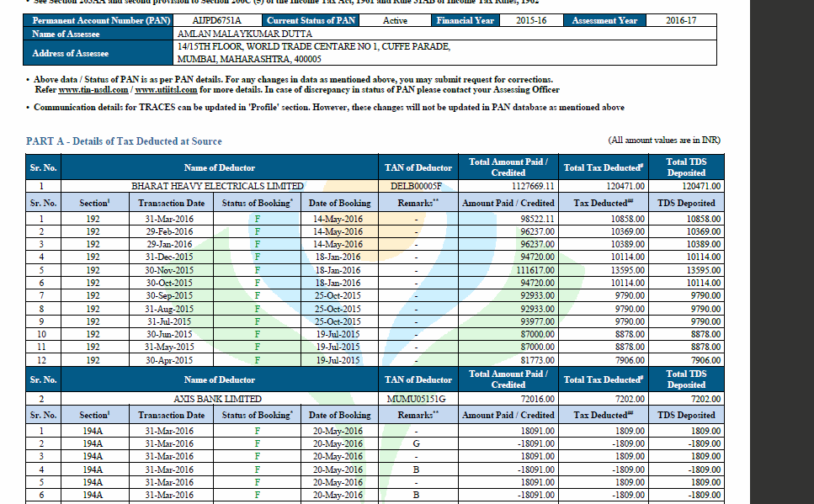Open the www.utiitsl.com link

tap(166, 90)
